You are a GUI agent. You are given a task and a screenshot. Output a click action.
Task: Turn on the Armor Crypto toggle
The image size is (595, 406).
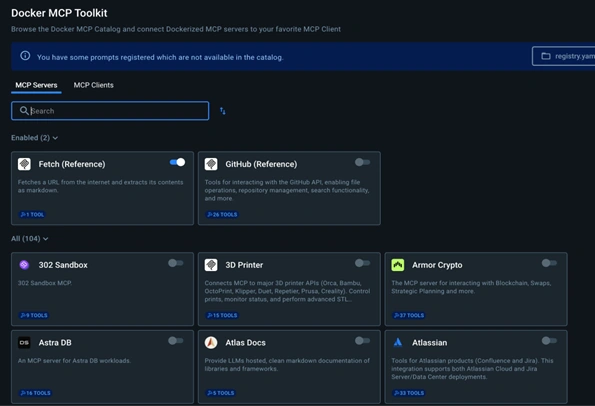[549, 263]
